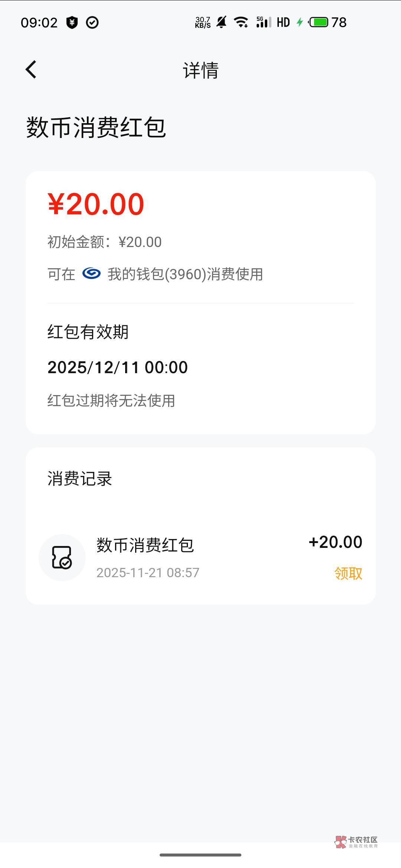
Task: Tap the 卡农社区 watermark logo
Action: pos(356,842)
